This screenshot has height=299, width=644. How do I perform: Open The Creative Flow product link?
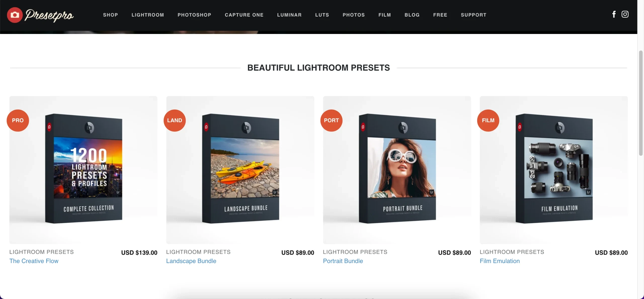pos(34,261)
